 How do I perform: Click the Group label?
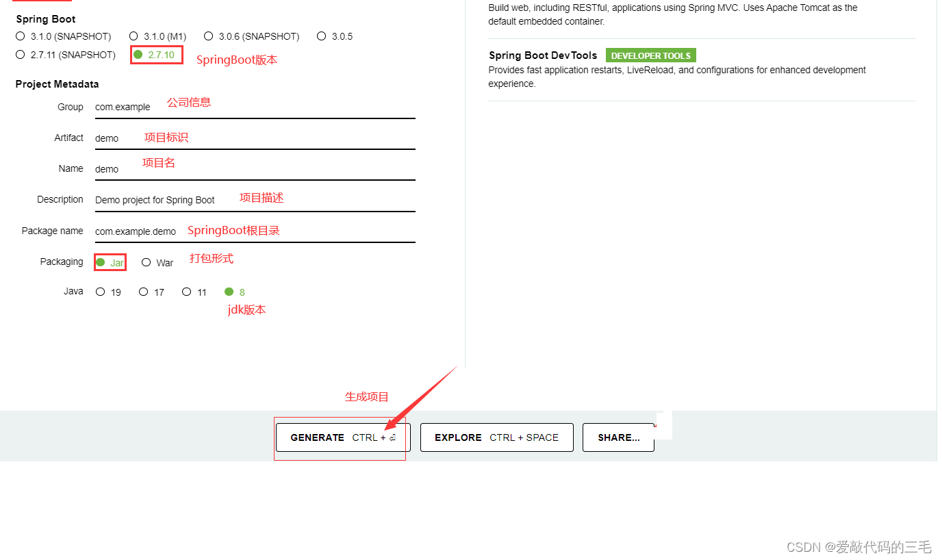[x=71, y=107]
